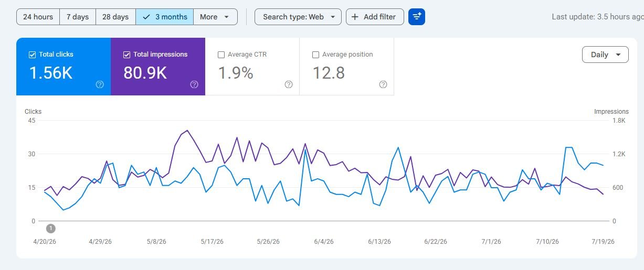Click the 1.9% average CTR value
644x270 pixels.
point(236,73)
